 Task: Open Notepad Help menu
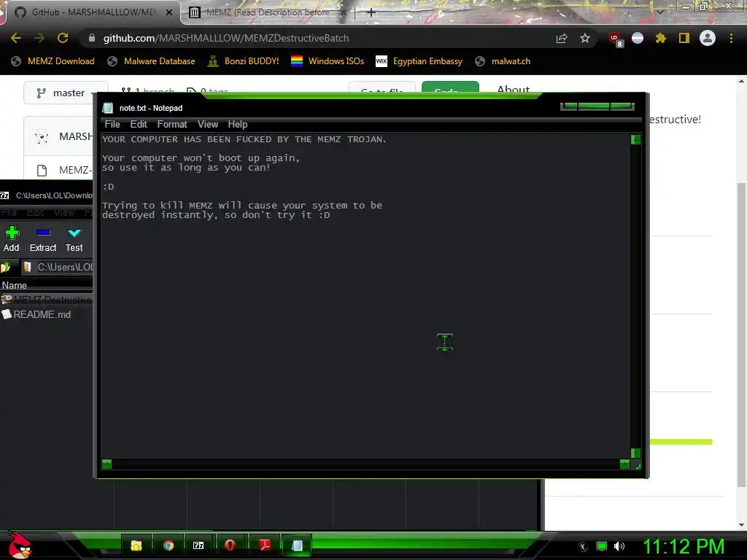(237, 124)
